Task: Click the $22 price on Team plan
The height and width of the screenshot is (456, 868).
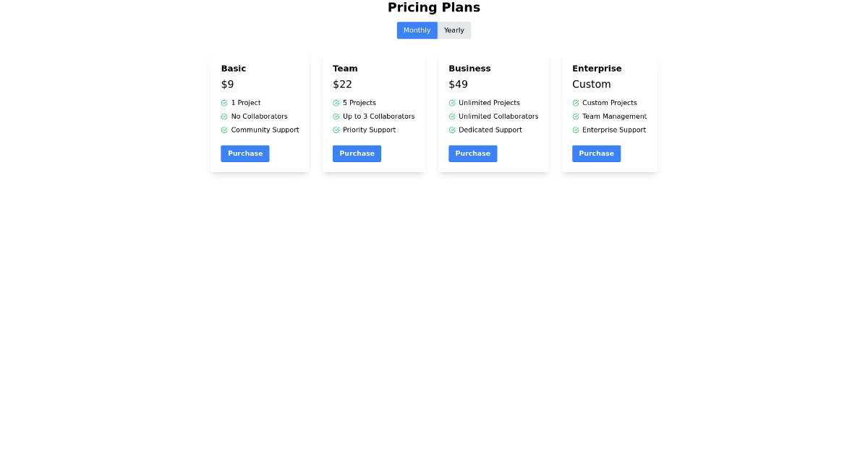Action: [x=343, y=84]
